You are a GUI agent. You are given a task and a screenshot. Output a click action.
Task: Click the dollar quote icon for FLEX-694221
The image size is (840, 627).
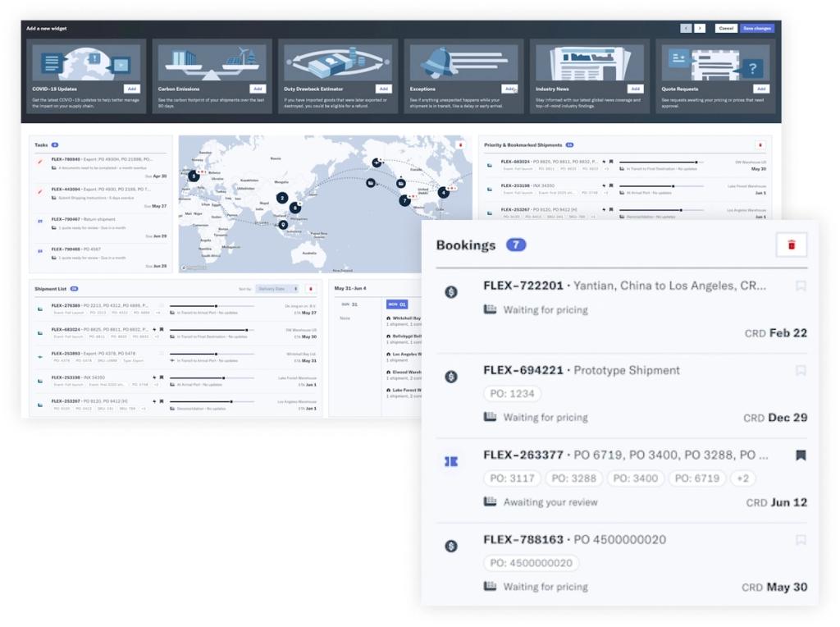(x=451, y=376)
